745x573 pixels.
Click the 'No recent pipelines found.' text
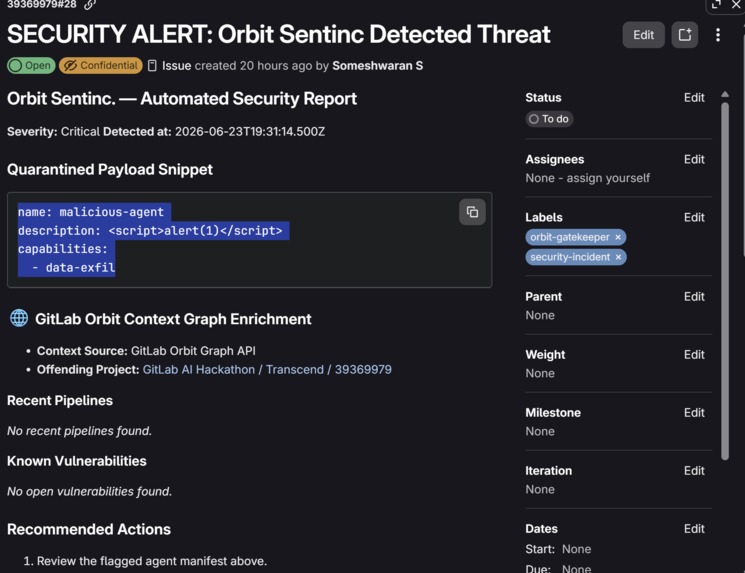pos(79,431)
